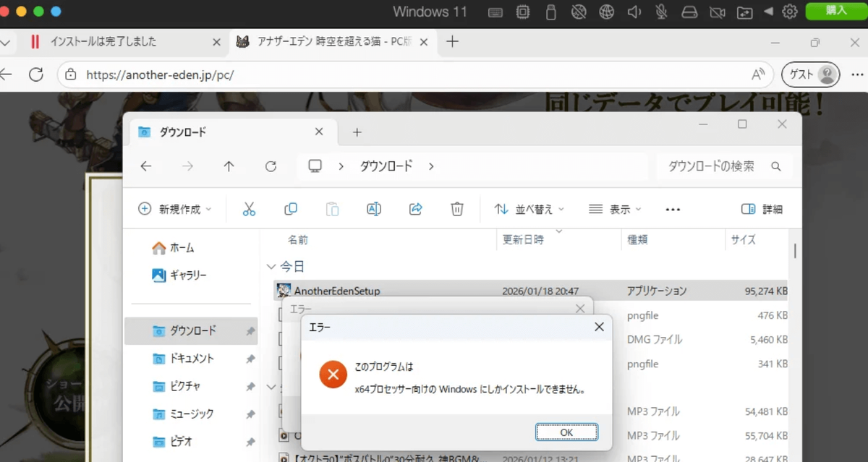Click the Cut scissors icon in Explorer
868x462 pixels.
[x=249, y=209]
